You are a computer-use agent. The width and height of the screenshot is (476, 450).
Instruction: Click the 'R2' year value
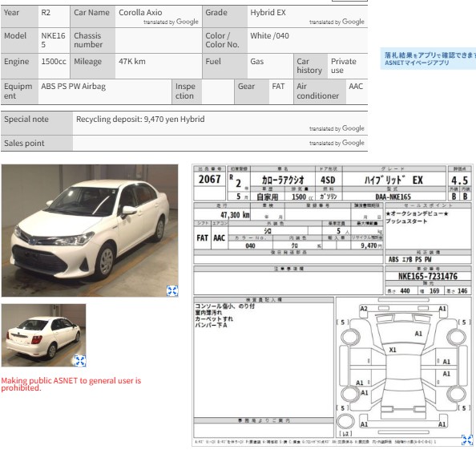(46, 13)
